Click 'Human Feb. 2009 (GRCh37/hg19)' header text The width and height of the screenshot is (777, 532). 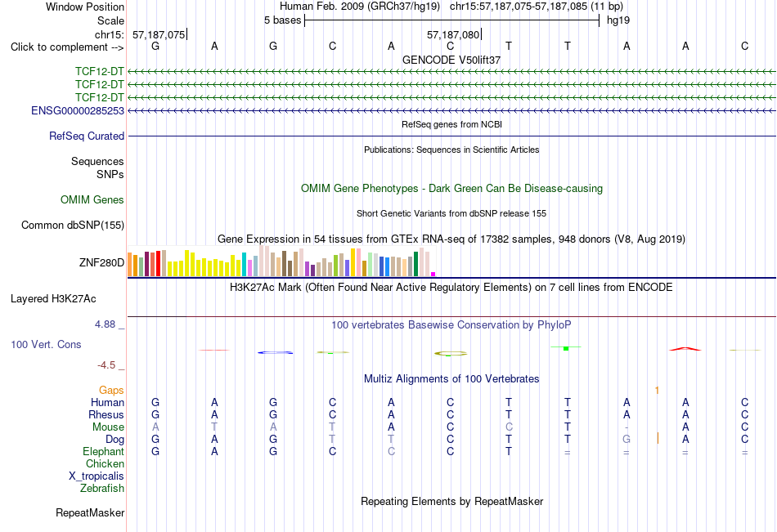pyautogui.click(x=360, y=7)
